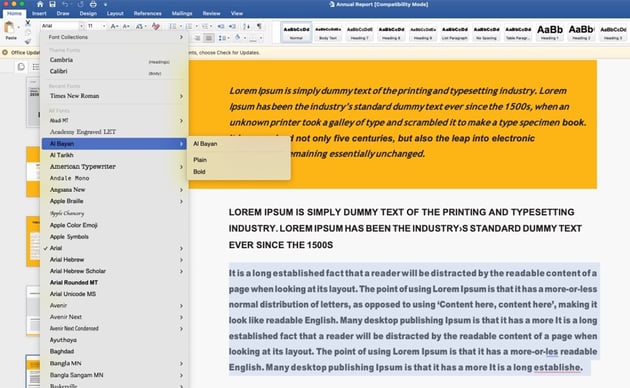Redo with the circular arrow icon
The width and height of the screenshot is (630, 388).
coord(80,4)
